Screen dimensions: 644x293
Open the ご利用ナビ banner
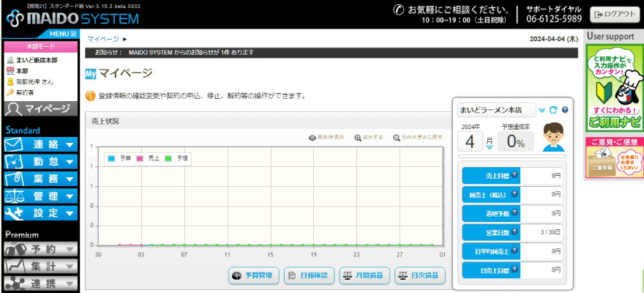[615, 87]
